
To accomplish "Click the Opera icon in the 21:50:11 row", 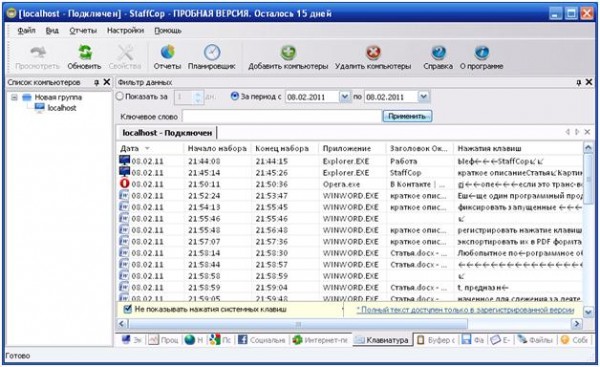I will pyautogui.click(x=124, y=184).
